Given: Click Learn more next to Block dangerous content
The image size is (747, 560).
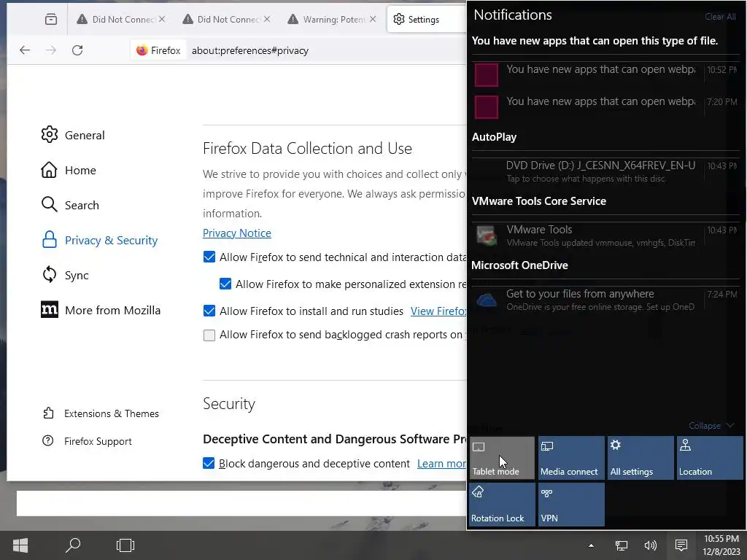Looking at the screenshot, I should [x=441, y=463].
